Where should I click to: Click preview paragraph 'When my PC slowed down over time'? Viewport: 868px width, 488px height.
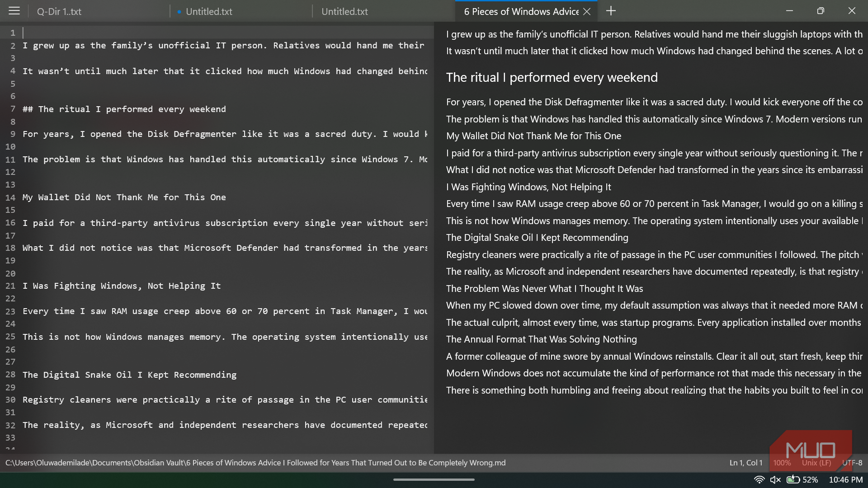click(x=654, y=305)
